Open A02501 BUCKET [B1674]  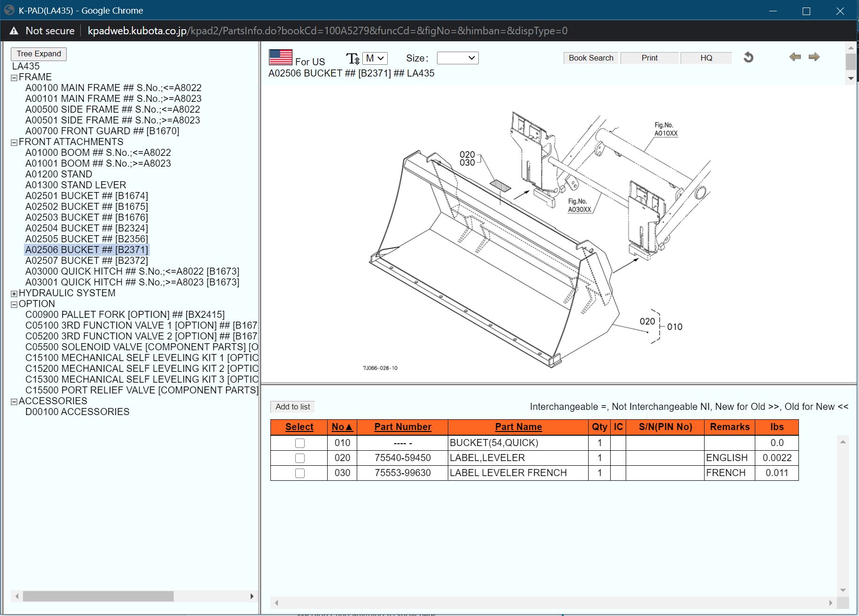tap(86, 196)
